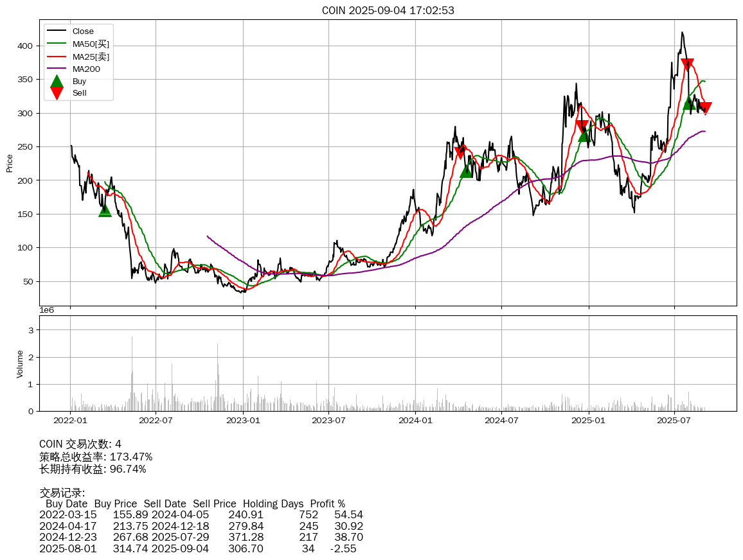Viewport: 743px width, 560px height.
Task: Click the green Buy triangle in the legend
Action: tap(57, 81)
